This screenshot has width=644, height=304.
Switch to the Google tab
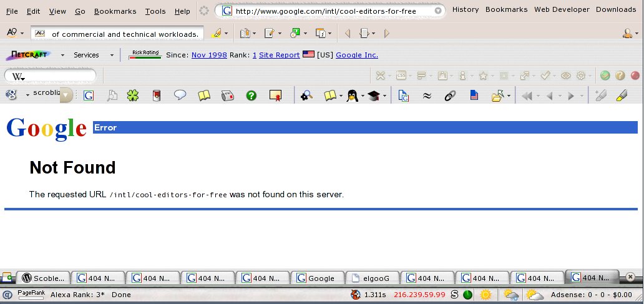[x=318, y=278]
